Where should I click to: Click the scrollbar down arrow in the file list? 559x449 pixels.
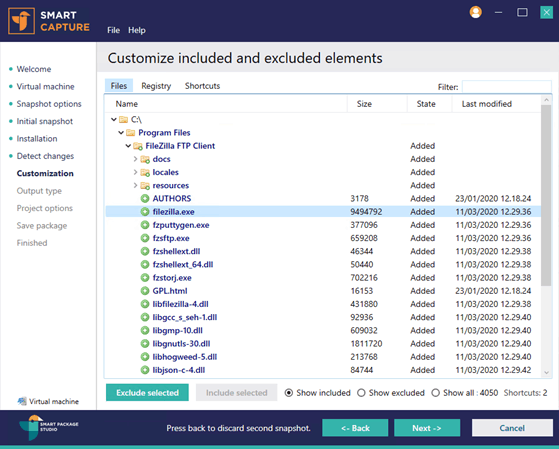(546, 373)
